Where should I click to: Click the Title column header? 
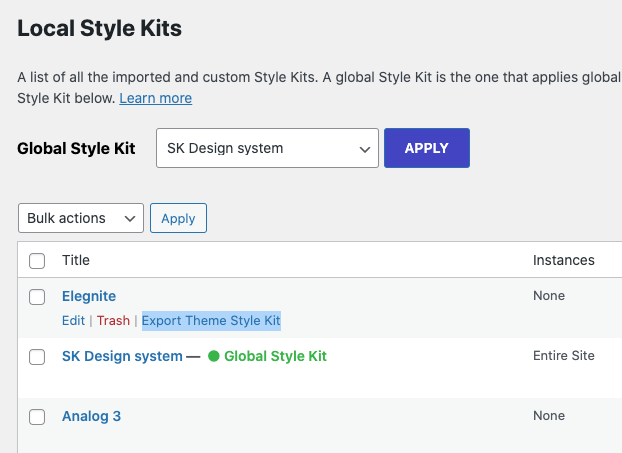[x=76, y=260]
